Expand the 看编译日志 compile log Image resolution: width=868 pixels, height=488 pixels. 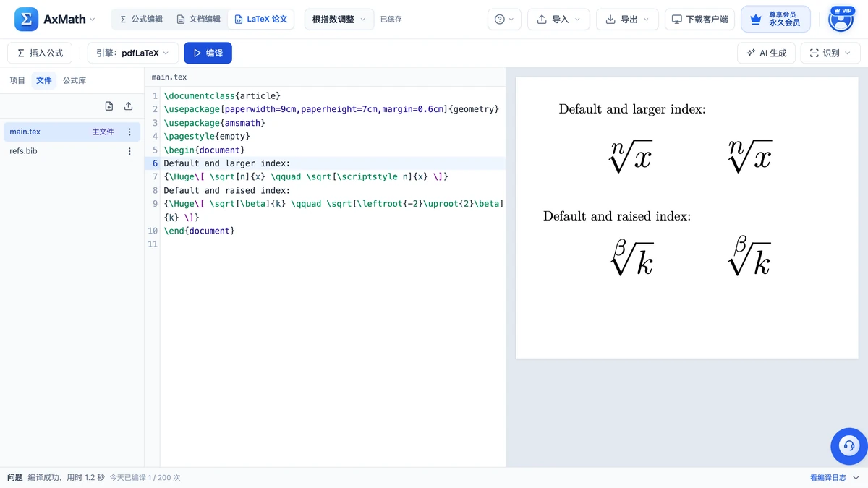click(834, 478)
